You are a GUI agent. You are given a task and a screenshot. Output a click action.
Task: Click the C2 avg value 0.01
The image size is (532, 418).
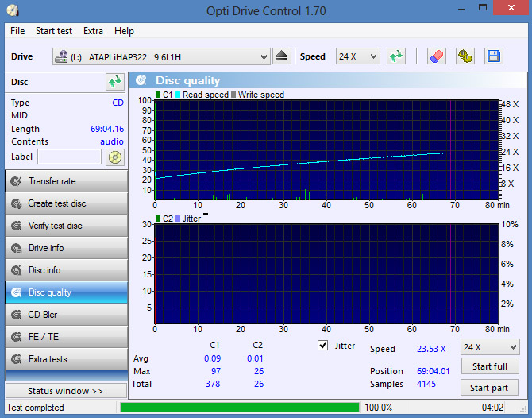[255, 358]
